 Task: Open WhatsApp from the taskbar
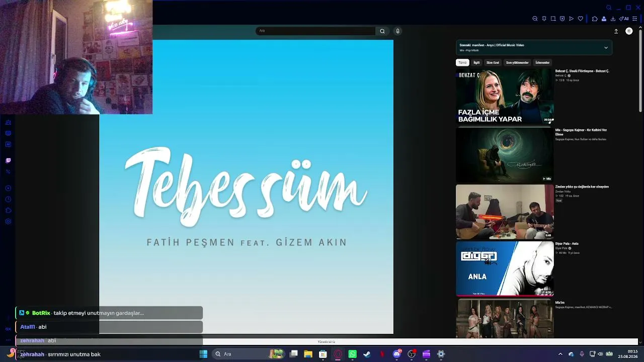352,354
